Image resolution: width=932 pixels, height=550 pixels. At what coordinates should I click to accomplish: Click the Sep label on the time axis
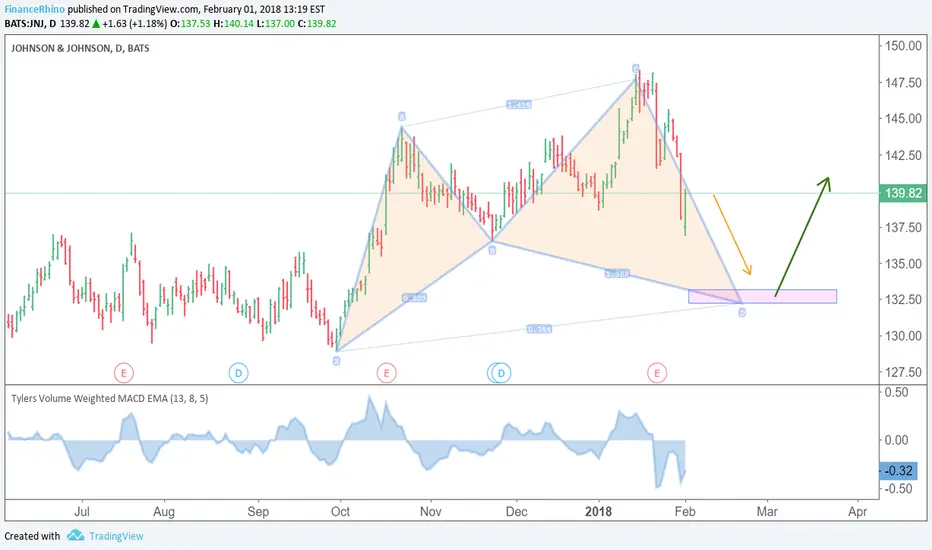258,511
